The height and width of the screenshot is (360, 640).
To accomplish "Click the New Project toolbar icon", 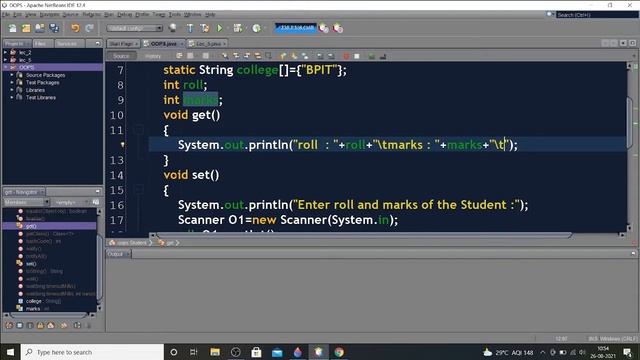I will pos(26,28).
